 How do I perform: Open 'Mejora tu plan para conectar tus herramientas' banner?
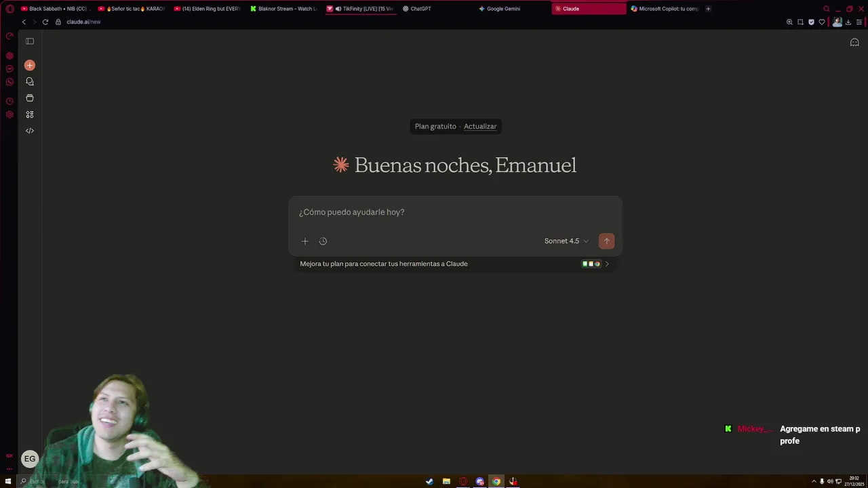(455, 264)
